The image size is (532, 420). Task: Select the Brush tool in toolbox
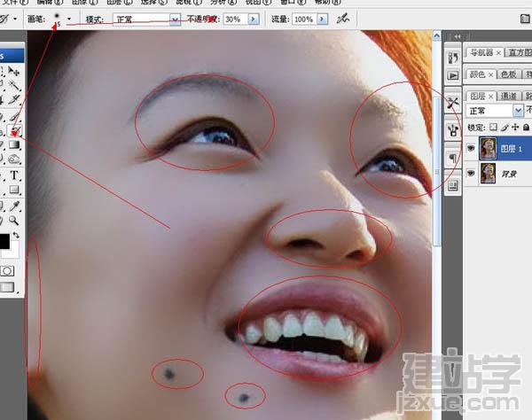pyautogui.click(x=13, y=117)
